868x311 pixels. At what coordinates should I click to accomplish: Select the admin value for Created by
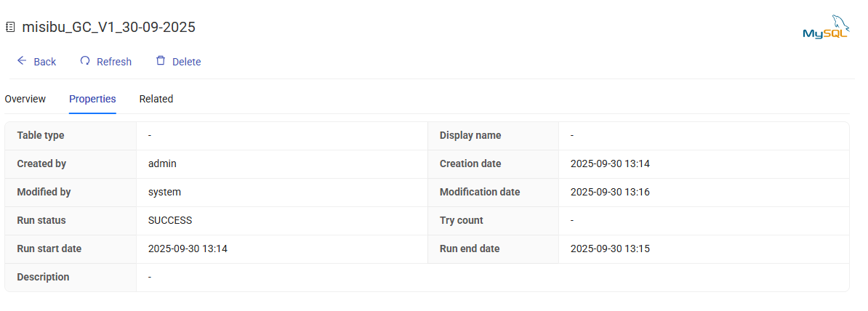click(162, 163)
